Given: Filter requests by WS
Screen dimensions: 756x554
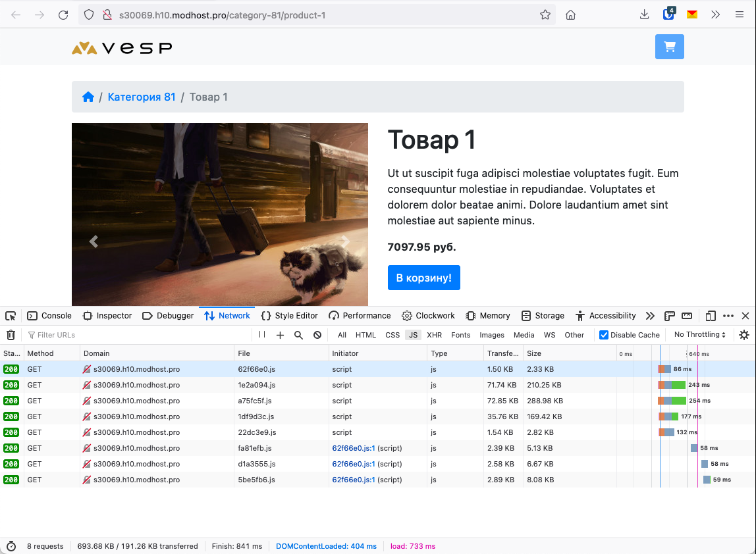Looking at the screenshot, I should click(550, 335).
